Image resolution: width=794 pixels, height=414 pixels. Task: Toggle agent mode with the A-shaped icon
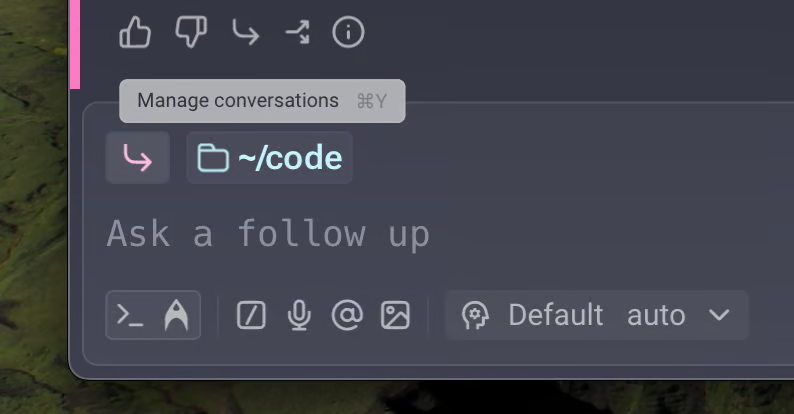pos(176,315)
